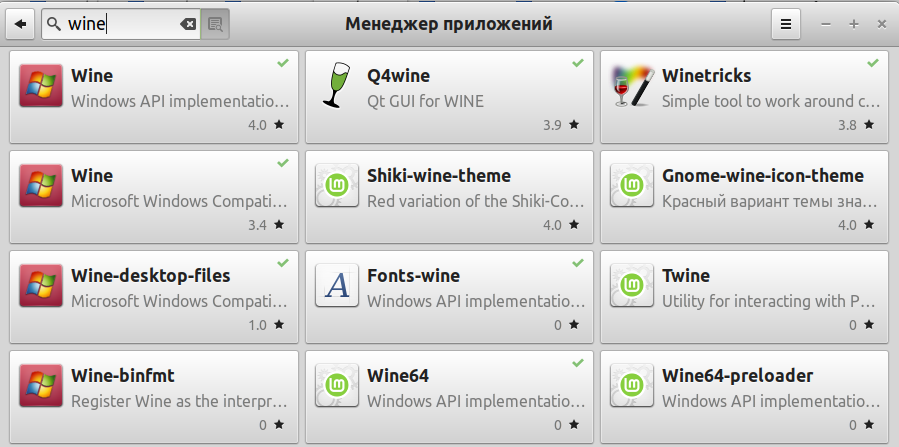Click the Wine64-preloader package icon
Image resolution: width=899 pixels, height=447 pixels.
pos(632,386)
